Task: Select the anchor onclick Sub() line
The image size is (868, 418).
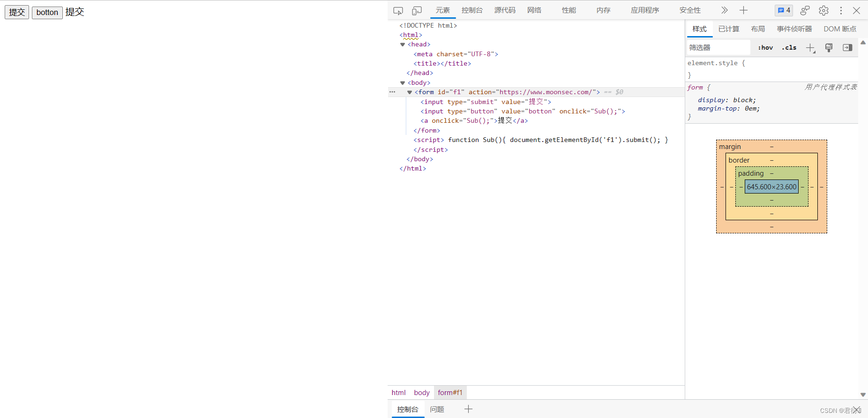Action: 474,120
